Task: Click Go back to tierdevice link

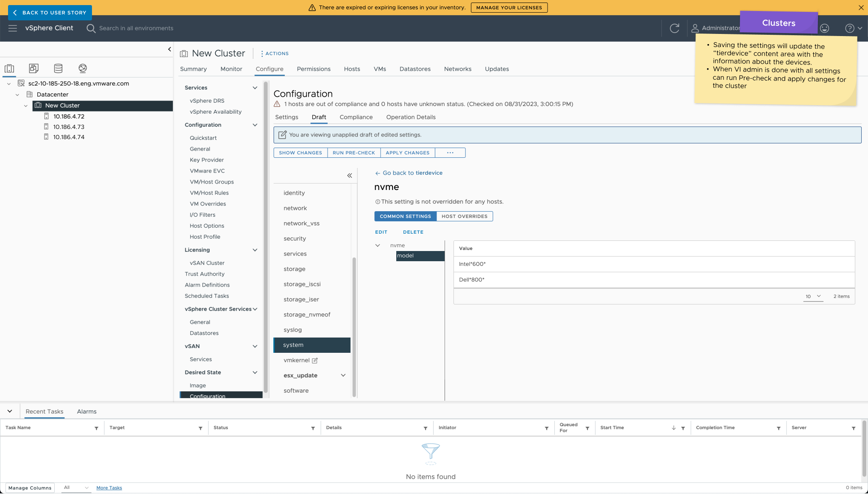Action: click(409, 173)
